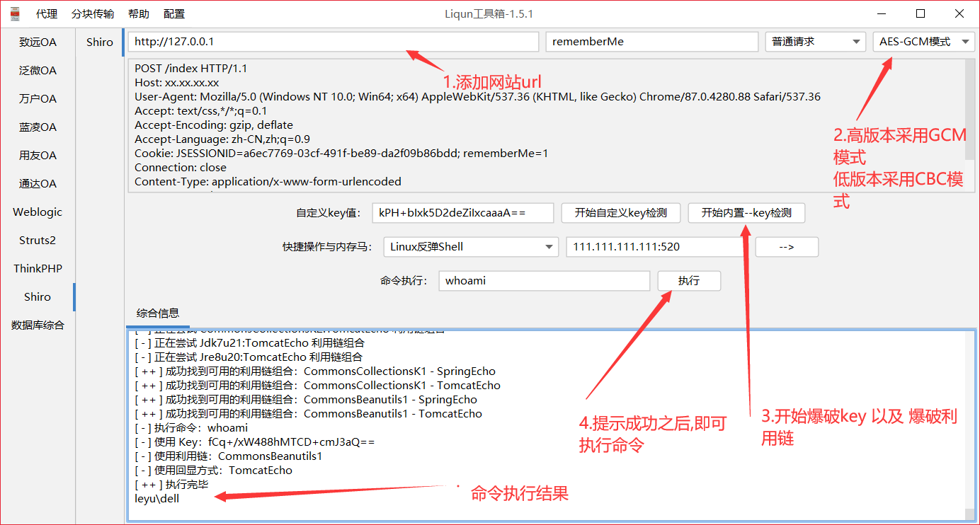Switch to the 致远OA tab
The height and width of the screenshot is (525, 980).
tap(38, 42)
